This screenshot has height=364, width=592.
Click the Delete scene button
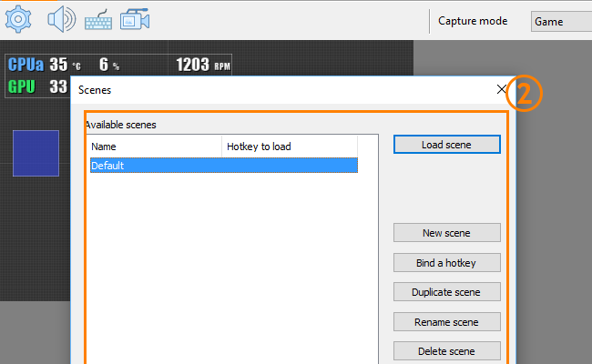click(x=446, y=351)
